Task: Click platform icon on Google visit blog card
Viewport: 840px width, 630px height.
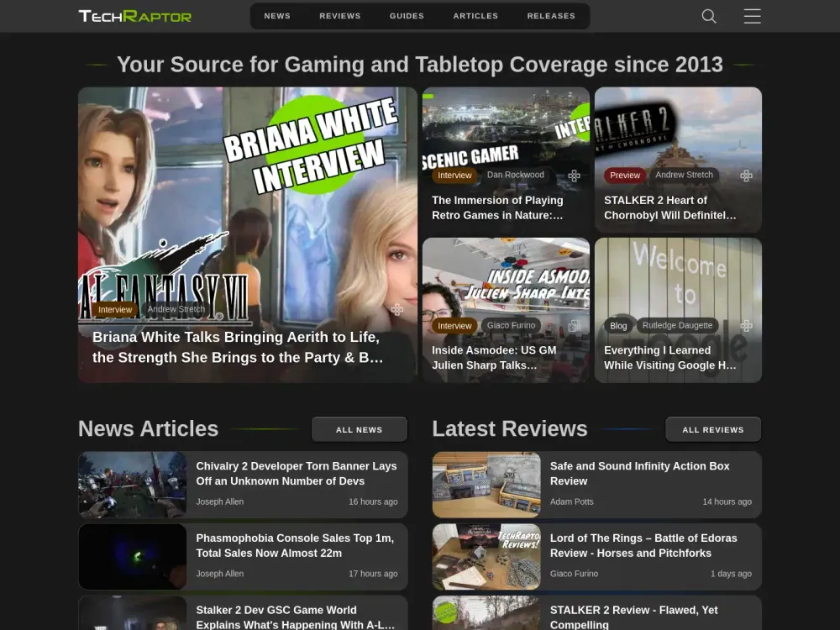Action: click(x=746, y=326)
